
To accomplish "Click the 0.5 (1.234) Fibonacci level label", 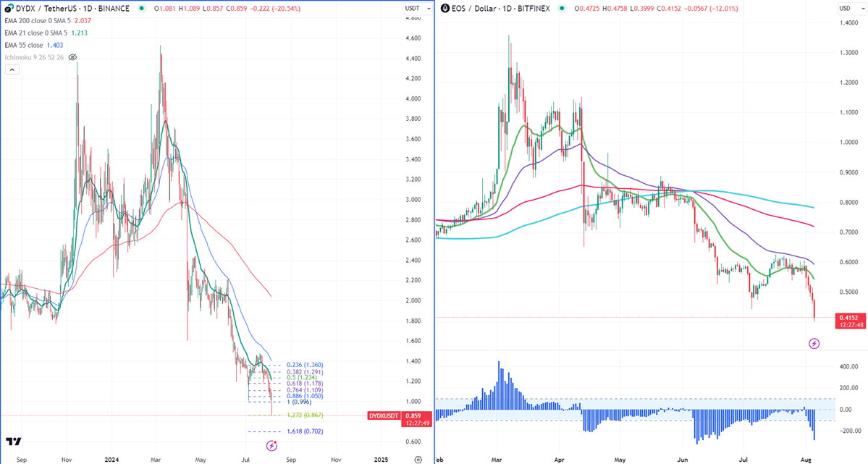I will tap(302, 378).
